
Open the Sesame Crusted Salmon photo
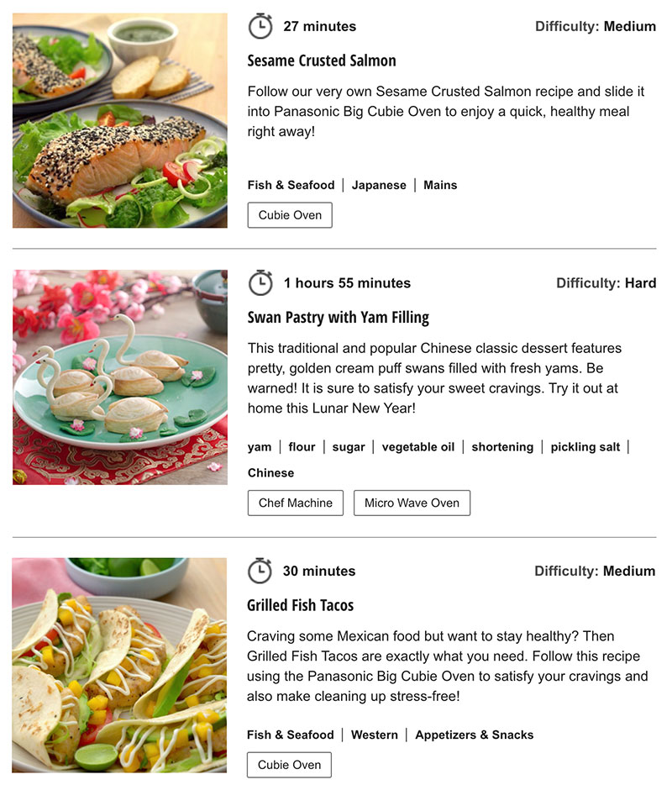pos(120,121)
